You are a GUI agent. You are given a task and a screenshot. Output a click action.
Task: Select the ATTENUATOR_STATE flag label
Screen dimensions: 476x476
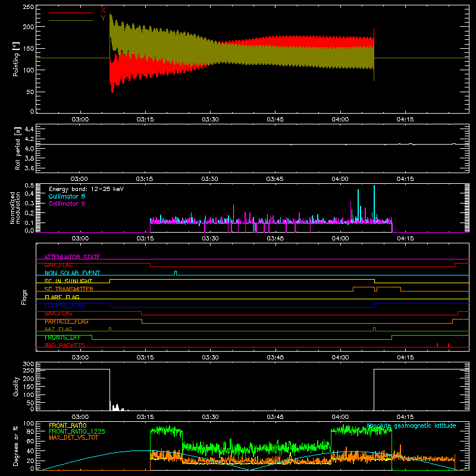(72, 257)
